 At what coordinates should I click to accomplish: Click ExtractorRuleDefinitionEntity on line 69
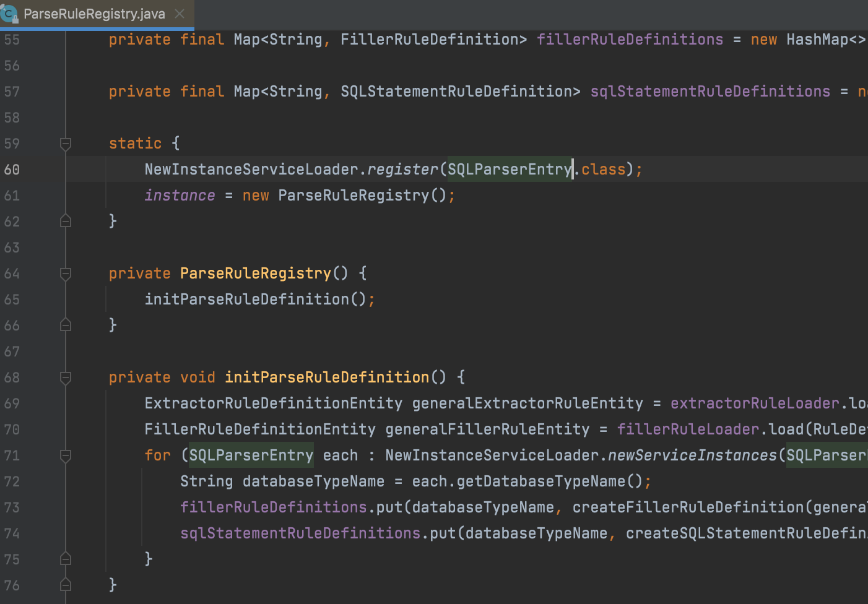pyautogui.click(x=274, y=403)
